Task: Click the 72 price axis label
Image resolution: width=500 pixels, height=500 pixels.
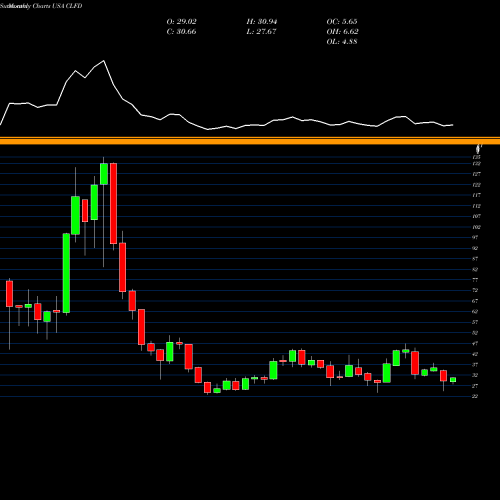Action: [475, 290]
